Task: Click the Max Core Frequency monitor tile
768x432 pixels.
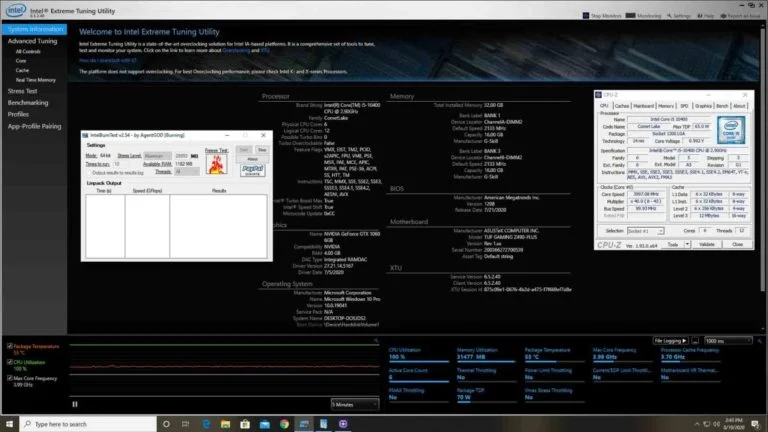Action: pos(622,354)
